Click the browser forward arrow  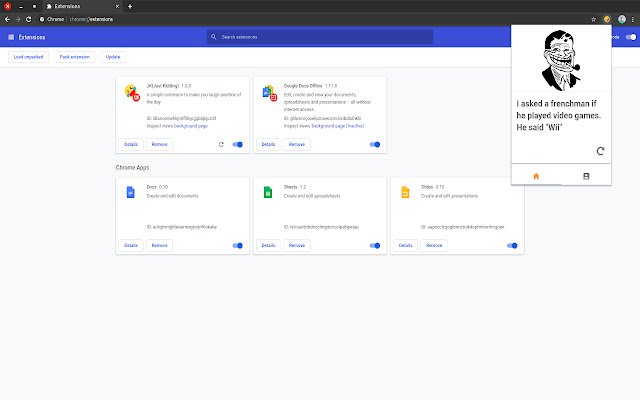(18, 19)
